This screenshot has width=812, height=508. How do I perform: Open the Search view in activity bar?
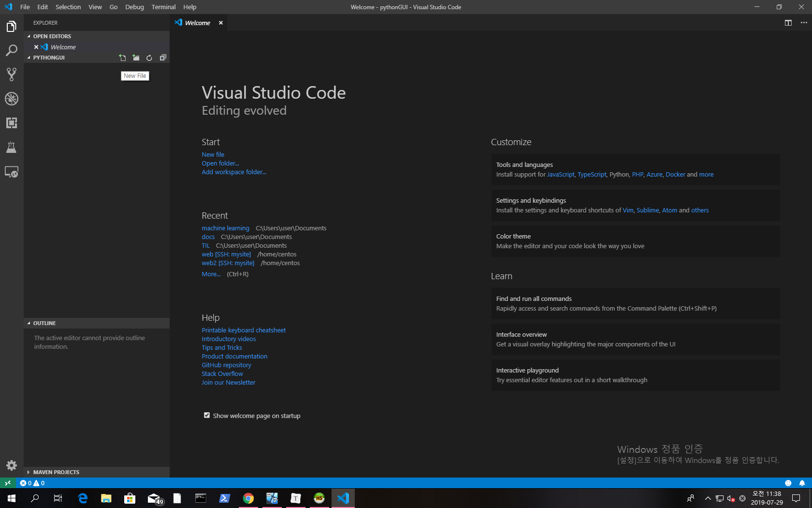pyautogui.click(x=12, y=50)
